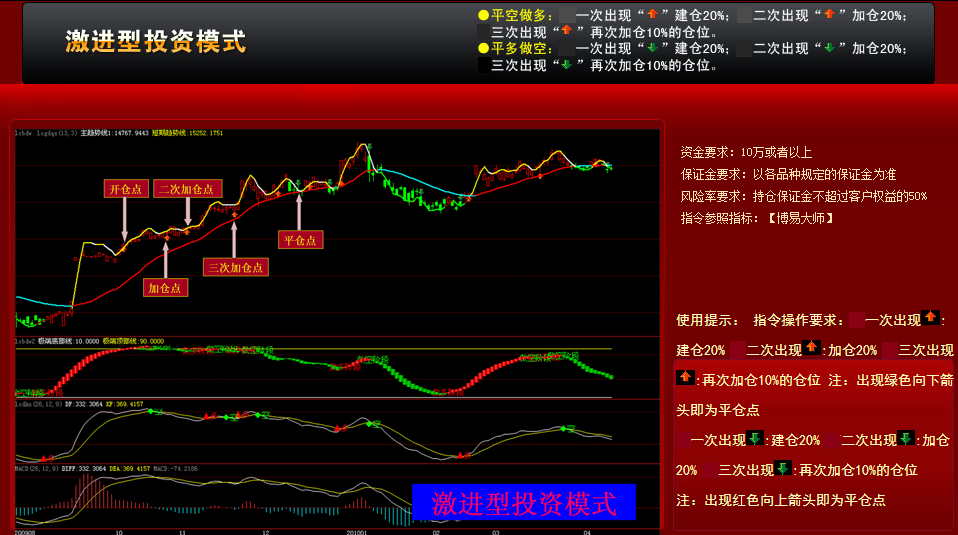Click the yellow bullet beside 平空做多
Viewport: 958px width, 535px height.
tap(484, 15)
